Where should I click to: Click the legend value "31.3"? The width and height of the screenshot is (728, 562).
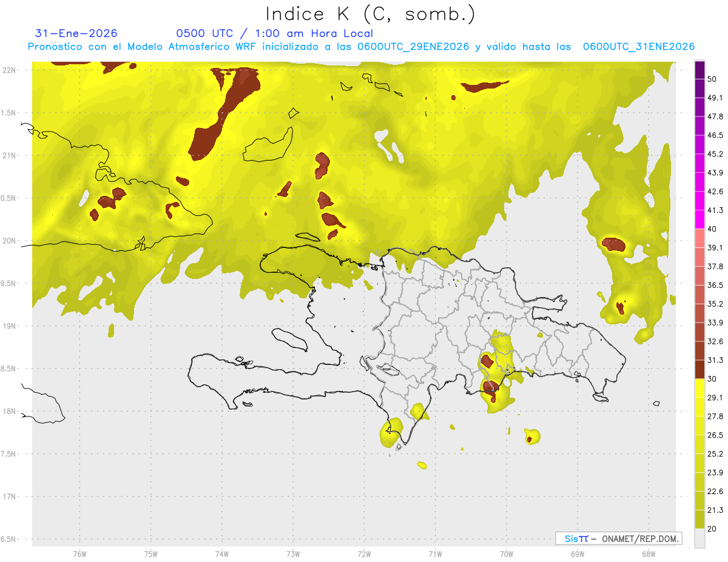pyautogui.click(x=715, y=360)
